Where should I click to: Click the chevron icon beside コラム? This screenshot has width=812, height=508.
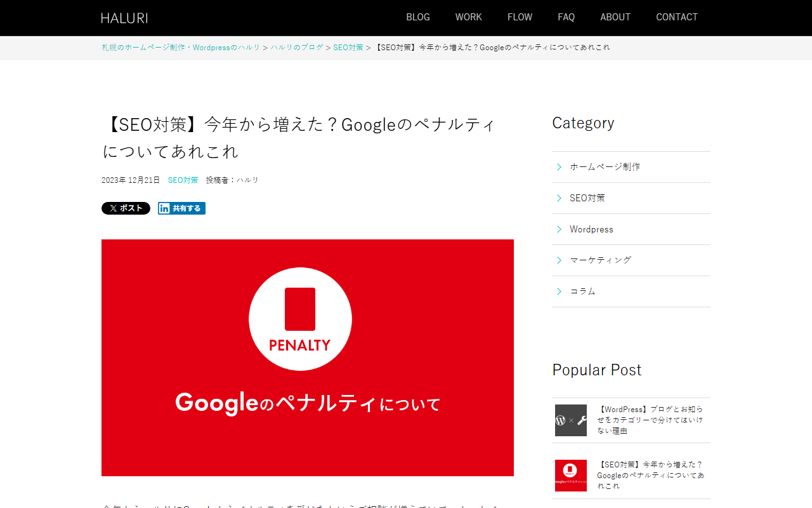[x=559, y=291]
